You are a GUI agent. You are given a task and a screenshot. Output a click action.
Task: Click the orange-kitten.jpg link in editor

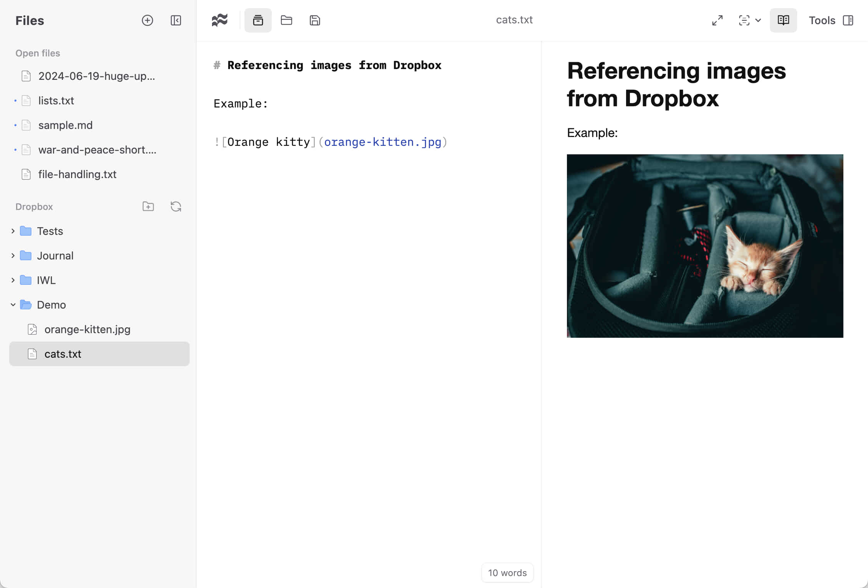click(383, 142)
